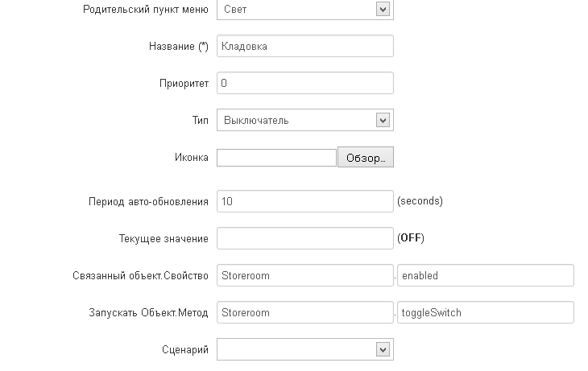Click the property field containing 'enabled'

[486, 275]
